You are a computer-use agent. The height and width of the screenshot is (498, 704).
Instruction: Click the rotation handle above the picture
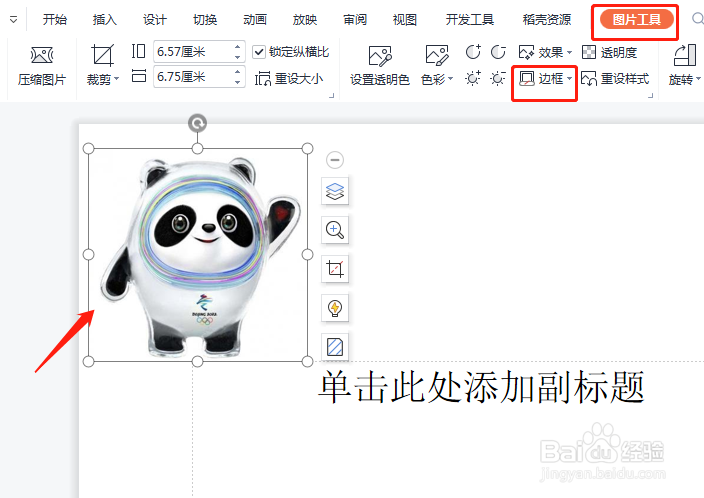coord(198,123)
